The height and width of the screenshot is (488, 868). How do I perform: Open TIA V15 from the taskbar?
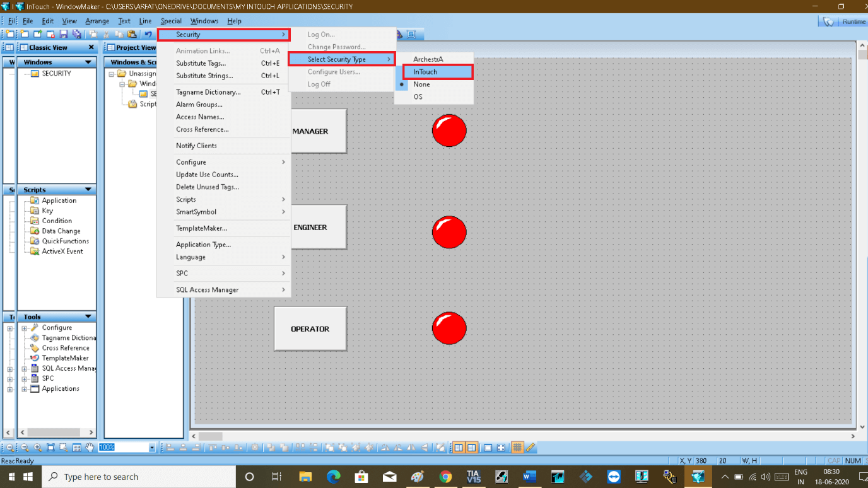point(473,477)
